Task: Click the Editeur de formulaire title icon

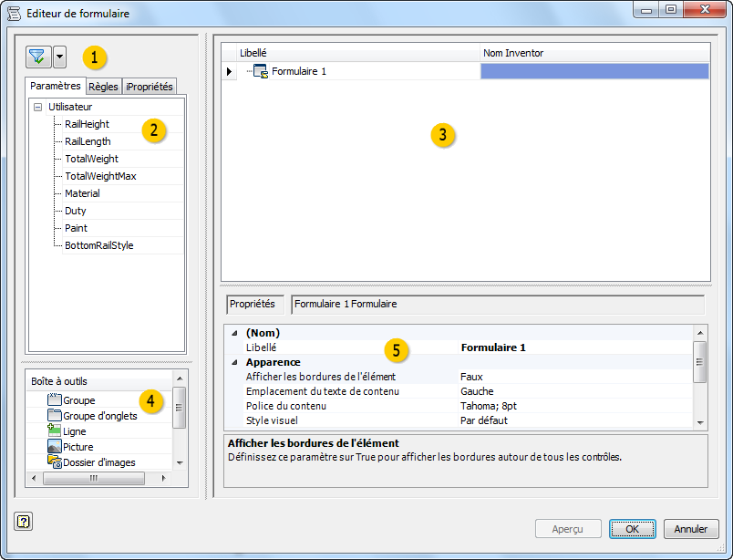Action: point(15,14)
